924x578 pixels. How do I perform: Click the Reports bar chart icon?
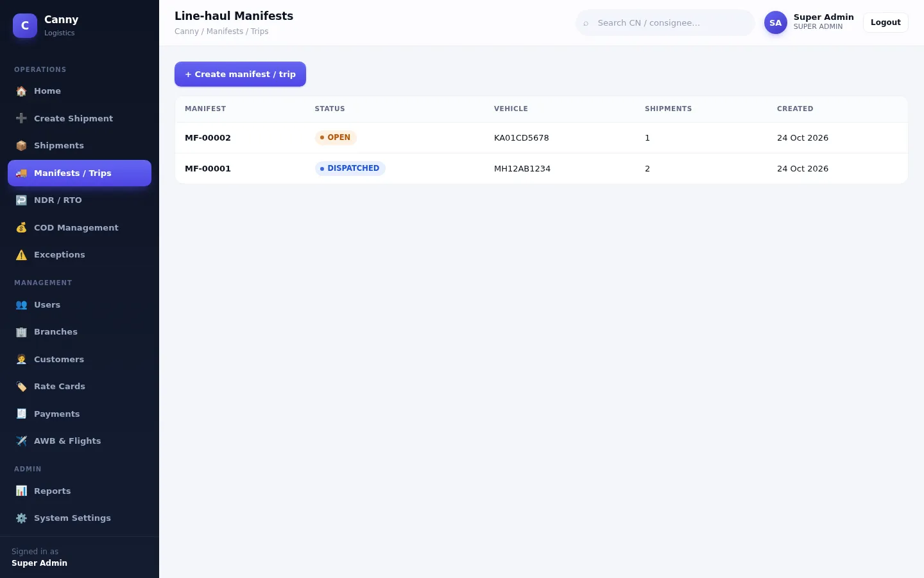click(x=21, y=491)
